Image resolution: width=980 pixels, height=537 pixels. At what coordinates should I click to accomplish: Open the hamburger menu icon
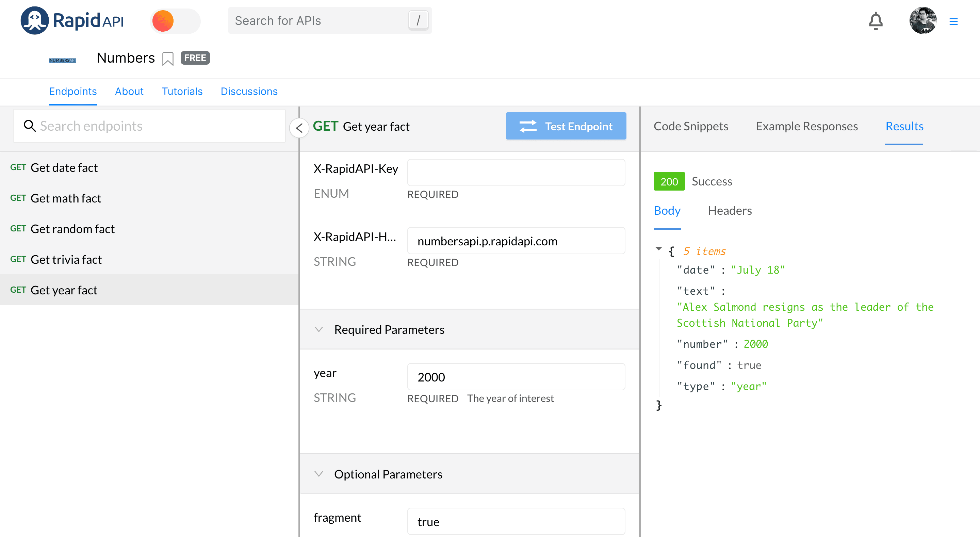pos(953,22)
